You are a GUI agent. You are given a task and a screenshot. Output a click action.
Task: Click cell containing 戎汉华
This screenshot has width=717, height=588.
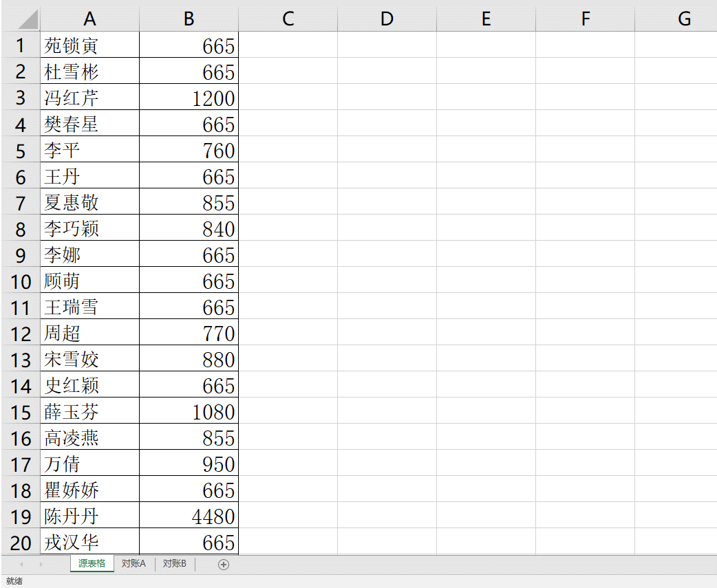point(89,541)
